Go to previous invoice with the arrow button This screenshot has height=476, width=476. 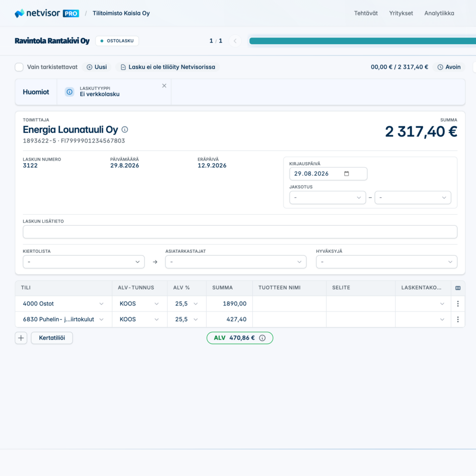tap(235, 41)
